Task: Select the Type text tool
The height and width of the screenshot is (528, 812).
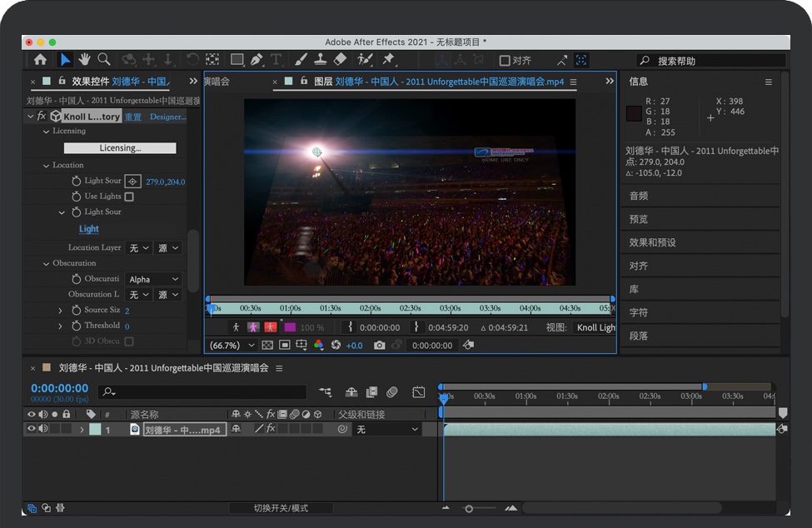Action: click(x=276, y=59)
